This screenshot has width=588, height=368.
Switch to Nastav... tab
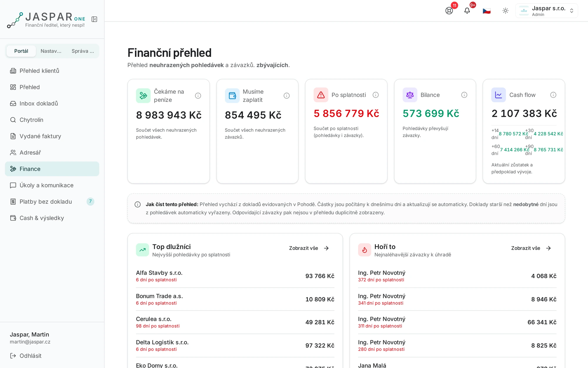pyautogui.click(x=51, y=51)
